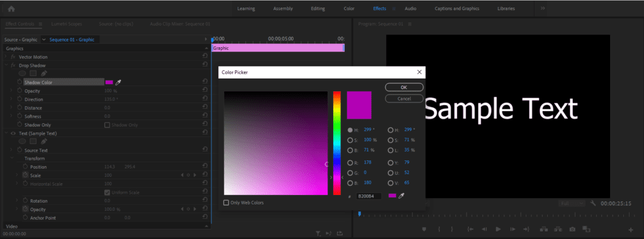The height and width of the screenshot is (239, 644).
Task: Open the Program Monitor button editor plus
Action: 631,230
